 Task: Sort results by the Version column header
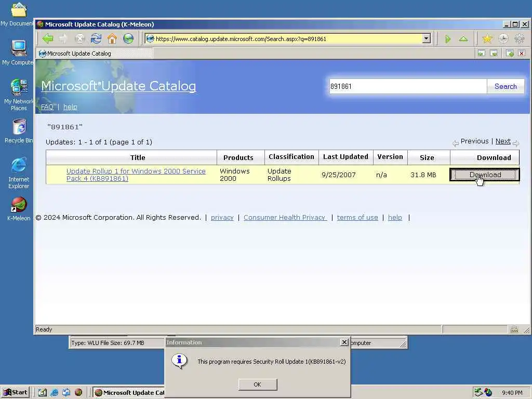click(390, 157)
